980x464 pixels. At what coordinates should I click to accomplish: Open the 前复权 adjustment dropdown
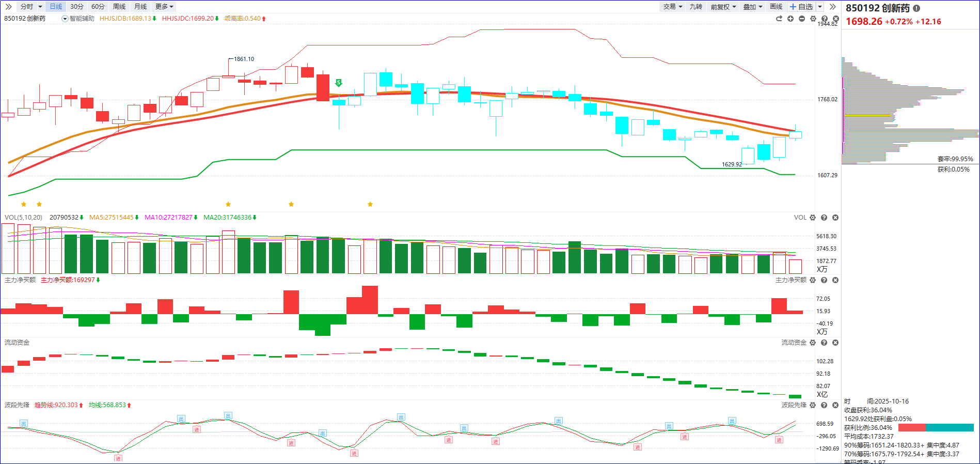tap(723, 7)
